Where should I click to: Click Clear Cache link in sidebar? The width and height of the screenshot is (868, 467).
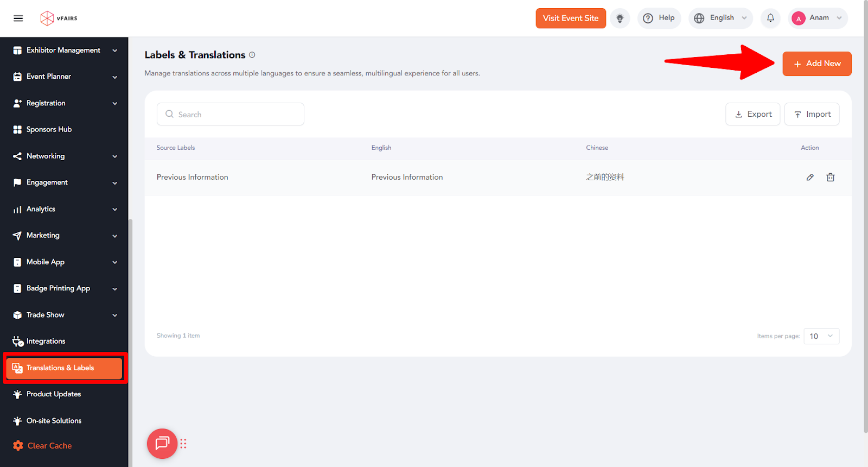[x=49, y=446]
